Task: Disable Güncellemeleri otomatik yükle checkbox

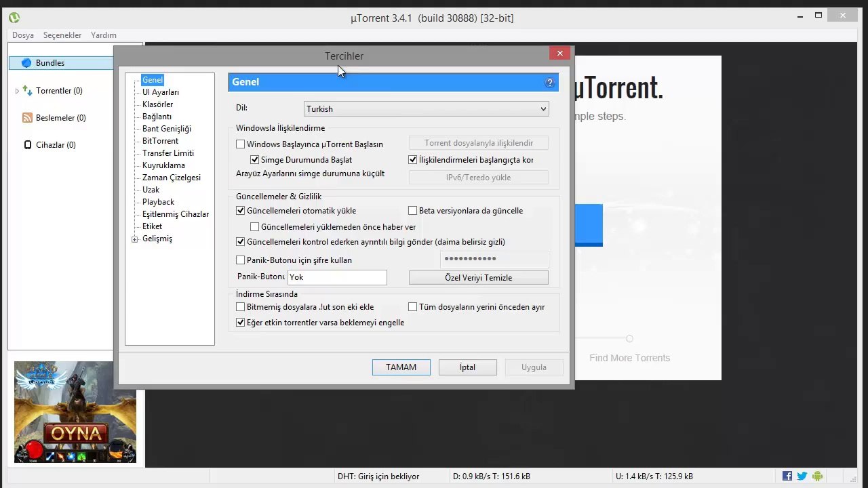Action: click(240, 211)
